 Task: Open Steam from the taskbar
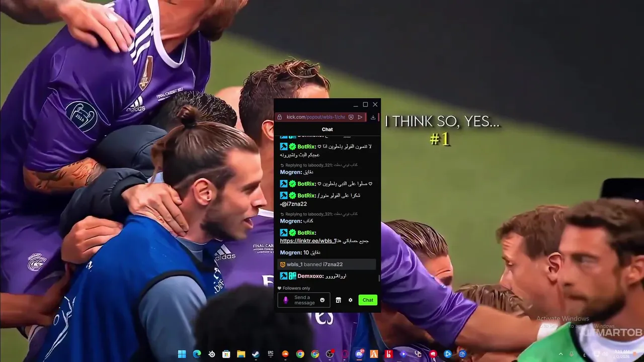[x=256, y=354]
